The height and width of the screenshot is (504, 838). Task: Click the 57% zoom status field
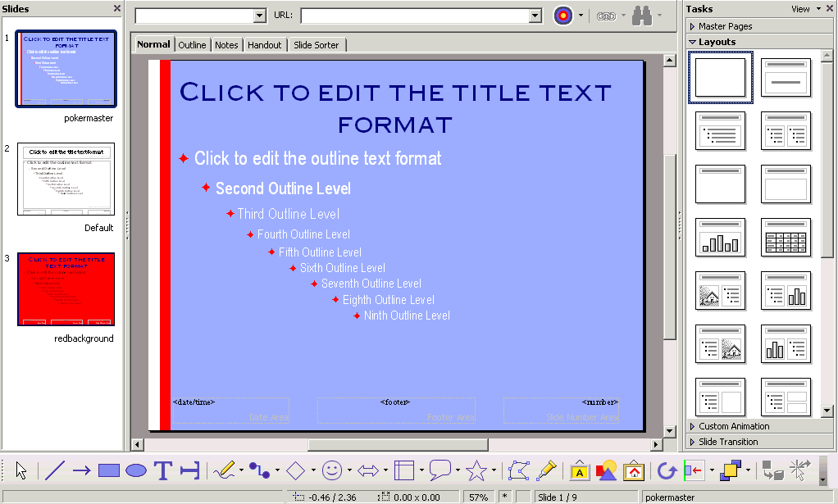tap(478, 497)
